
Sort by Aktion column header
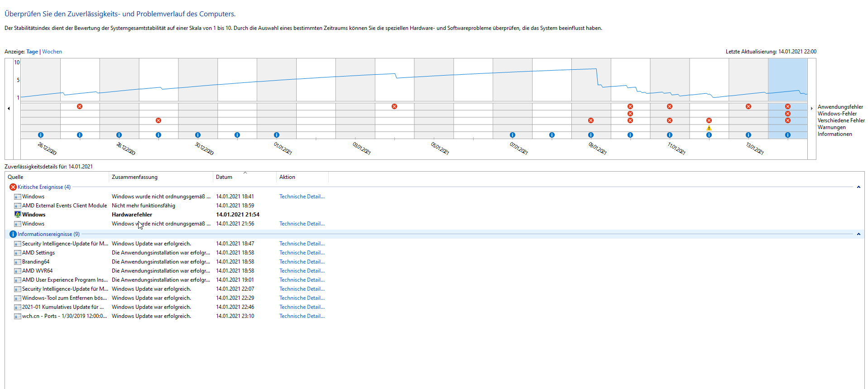tap(302, 177)
